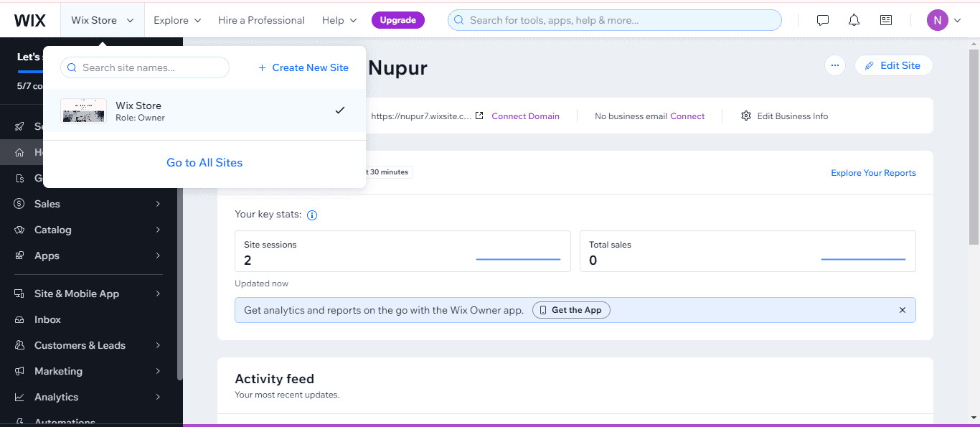Open Hire a Professional menu item
980x427 pixels.
point(261,20)
